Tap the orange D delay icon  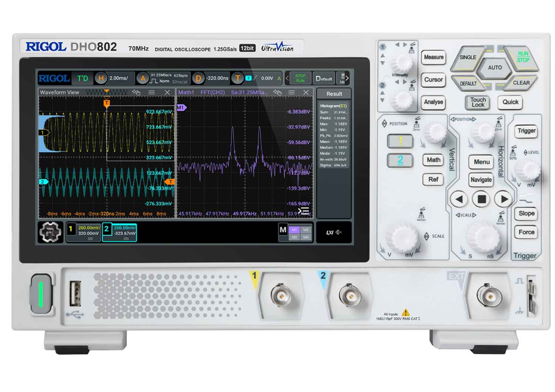point(198,78)
